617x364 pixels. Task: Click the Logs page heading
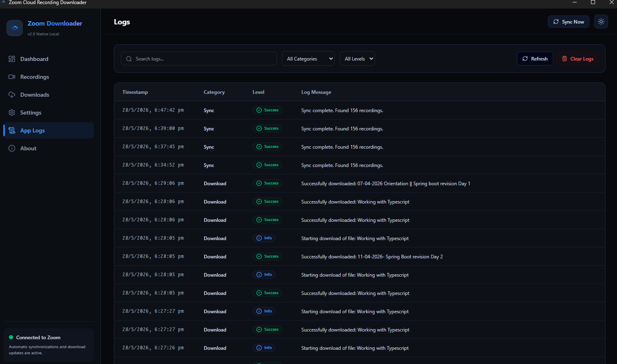[122, 22]
